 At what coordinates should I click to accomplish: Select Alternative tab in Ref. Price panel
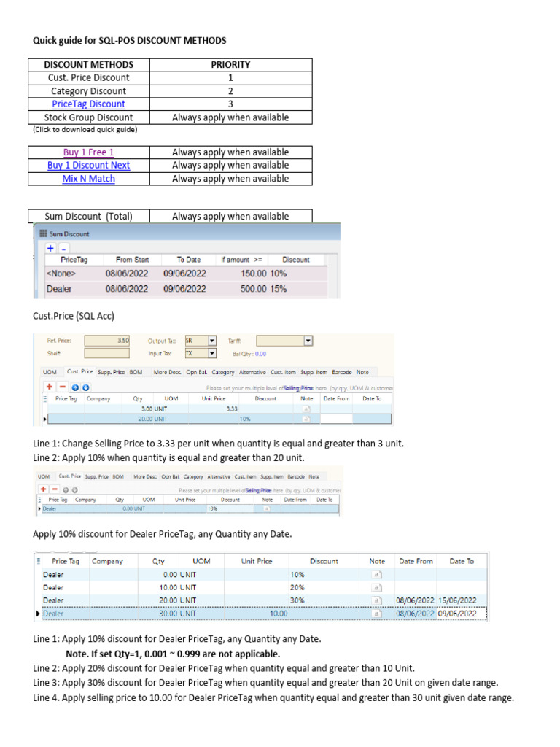252,372
